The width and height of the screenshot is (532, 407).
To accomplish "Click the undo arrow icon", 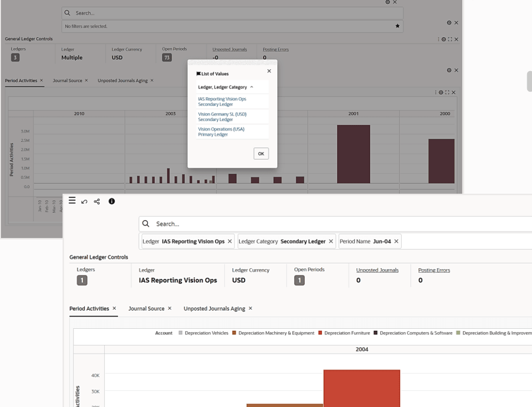I will 84,202.
